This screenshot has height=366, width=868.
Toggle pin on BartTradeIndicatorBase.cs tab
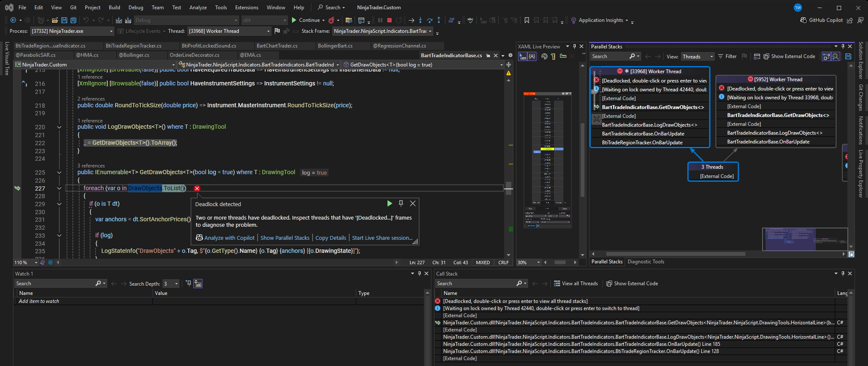coord(488,56)
